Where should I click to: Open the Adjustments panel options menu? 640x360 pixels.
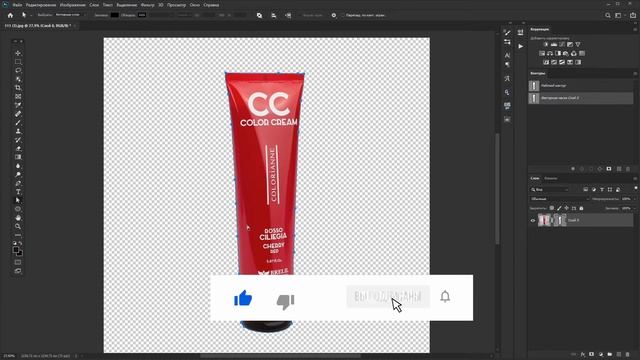pyautogui.click(x=635, y=29)
